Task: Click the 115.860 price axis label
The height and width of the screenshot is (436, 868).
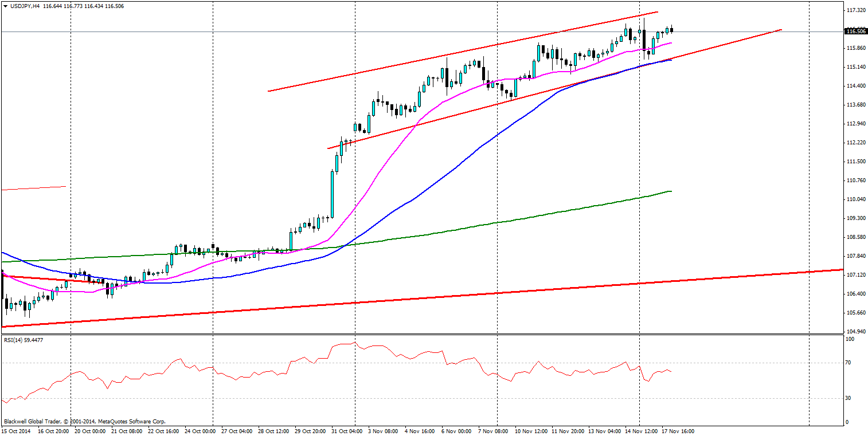Action: pyautogui.click(x=856, y=48)
